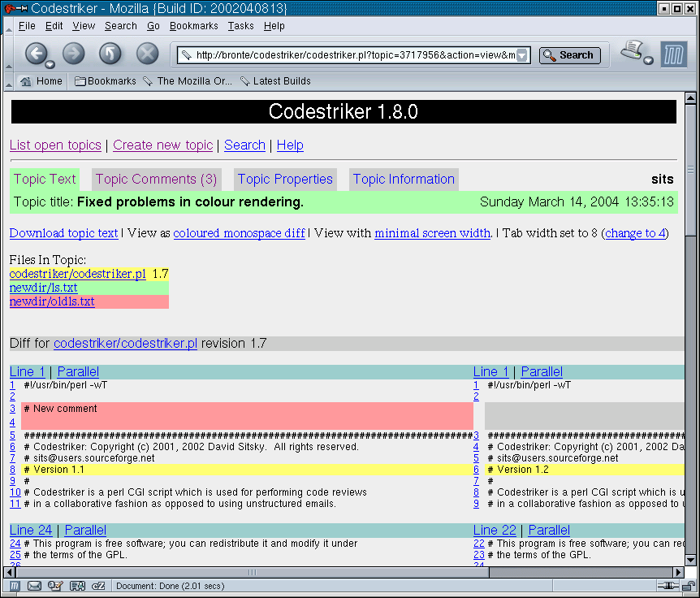Click the Create new topic link
This screenshot has width=700, height=598.
[x=162, y=145]
